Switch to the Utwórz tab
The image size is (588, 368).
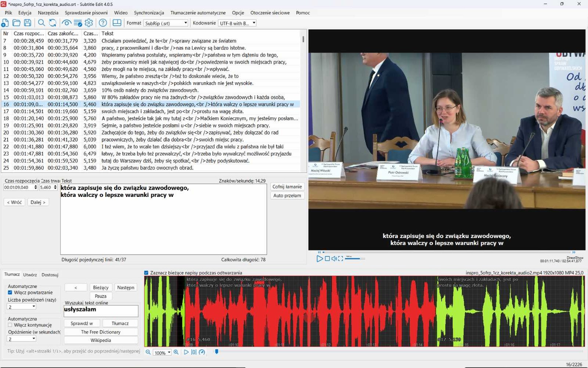pyautogui.click(x=30, y=275)
